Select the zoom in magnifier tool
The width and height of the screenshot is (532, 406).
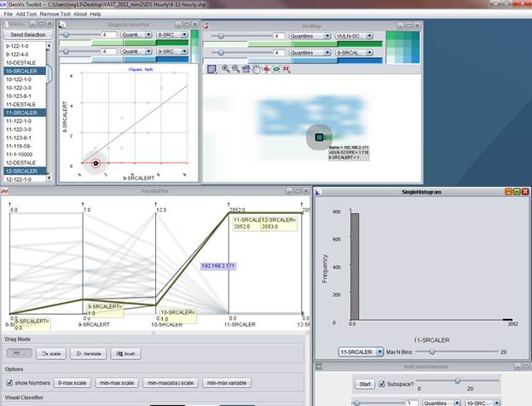[225, 68]
